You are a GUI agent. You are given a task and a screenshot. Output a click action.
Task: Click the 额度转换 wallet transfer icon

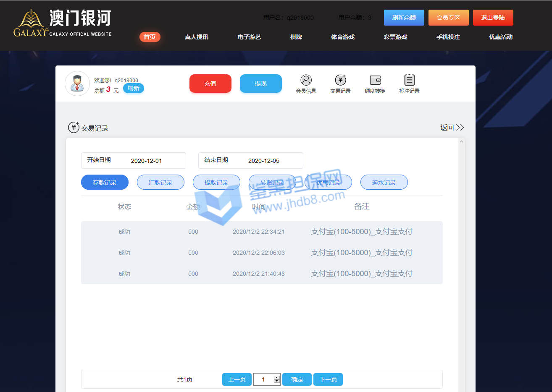click(375, 80)
